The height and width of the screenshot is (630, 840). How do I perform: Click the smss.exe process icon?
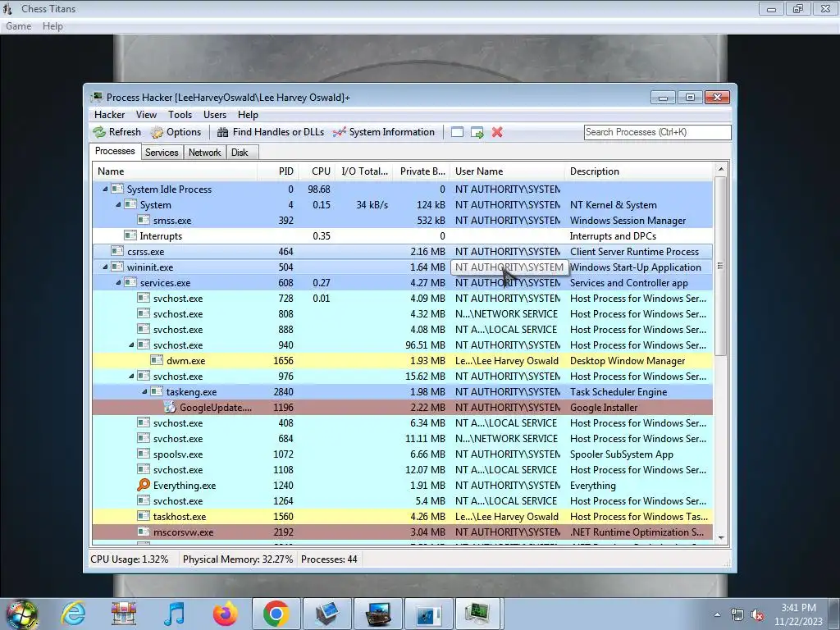(x=143, y=220)
